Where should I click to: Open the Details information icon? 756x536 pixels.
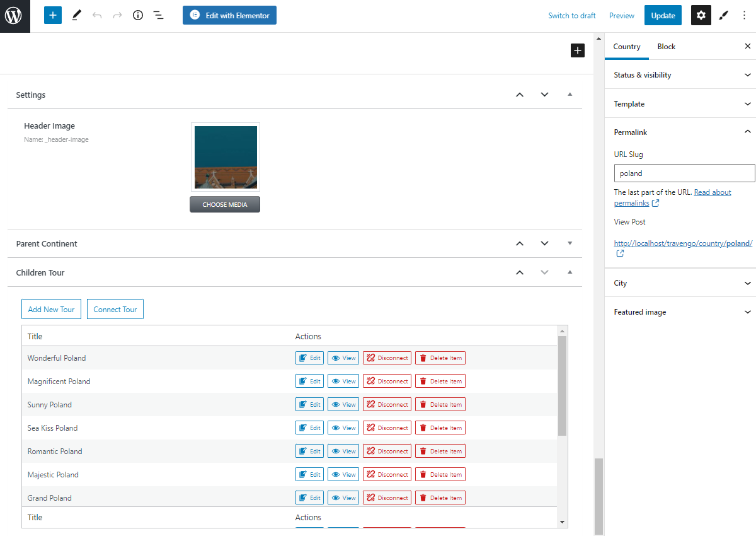pyautogui.click(x=137, y=15)
